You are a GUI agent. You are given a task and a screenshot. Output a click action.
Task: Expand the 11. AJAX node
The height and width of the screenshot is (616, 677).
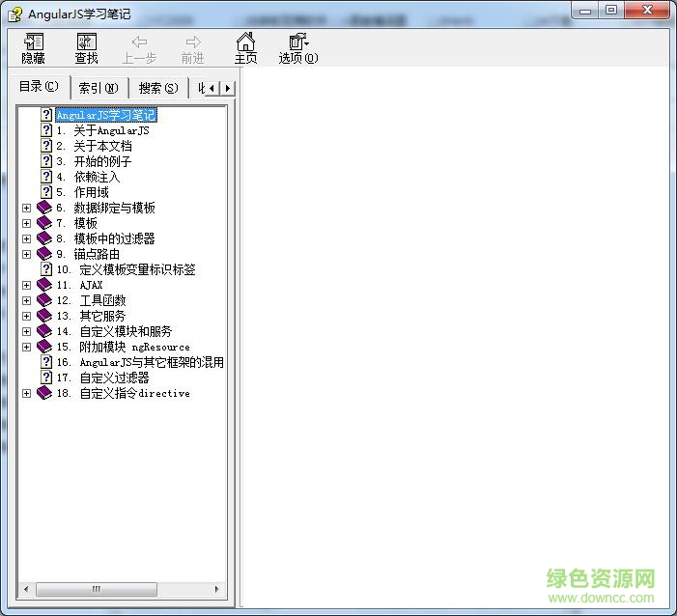[27, 286]
